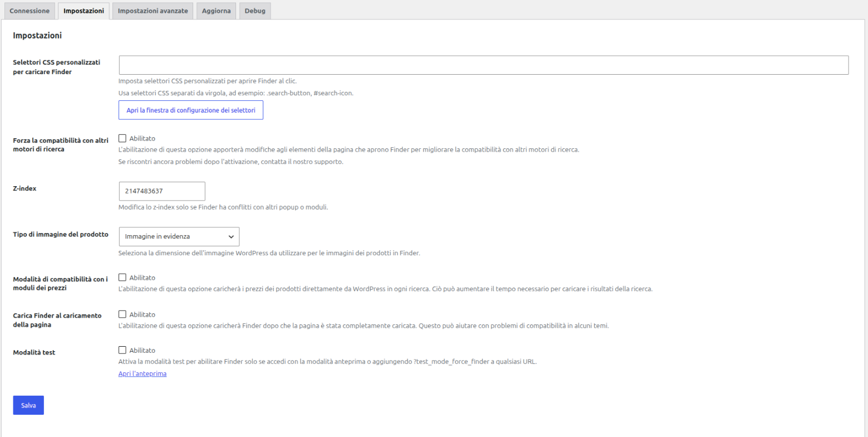
Task: Toggle the Modalità test checkbox
Action: point(122,350)
